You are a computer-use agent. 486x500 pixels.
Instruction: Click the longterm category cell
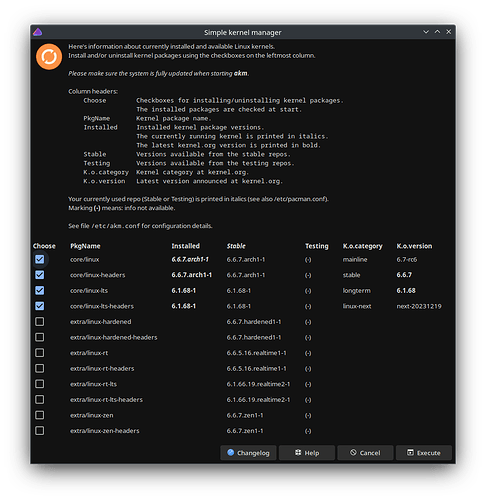pyautogui.click(x=357, y=290)
